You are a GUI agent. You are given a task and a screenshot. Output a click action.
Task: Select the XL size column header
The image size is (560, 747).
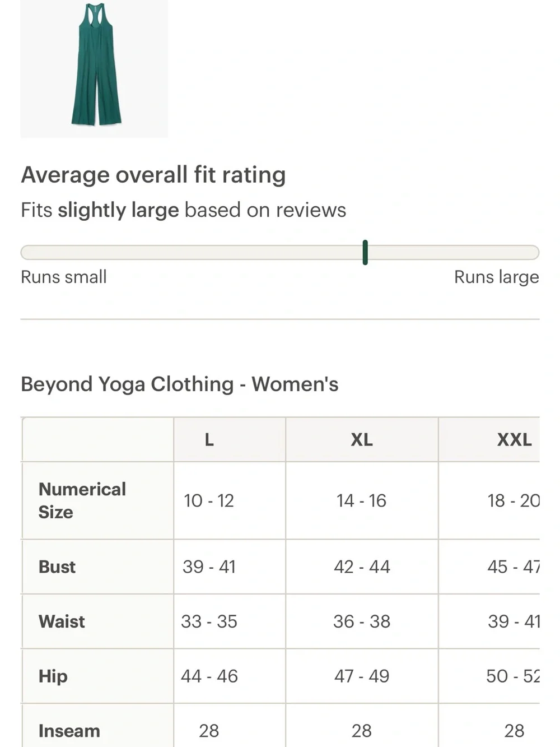[x=362, y=440]
